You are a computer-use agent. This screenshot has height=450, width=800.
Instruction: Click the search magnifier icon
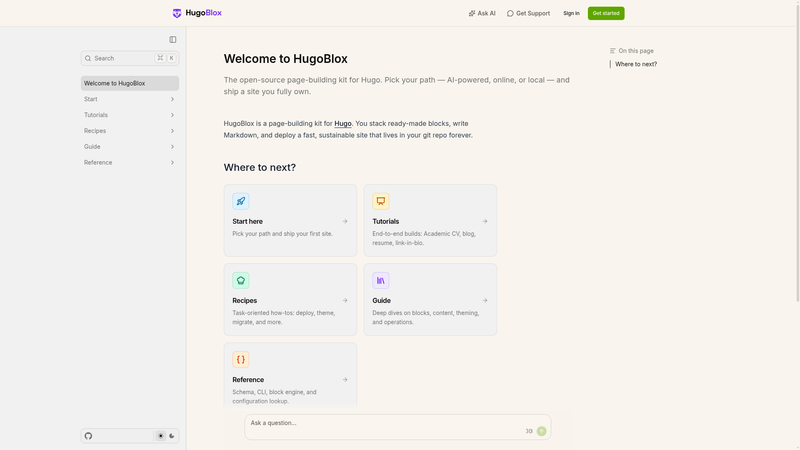[x=88, y=58]
